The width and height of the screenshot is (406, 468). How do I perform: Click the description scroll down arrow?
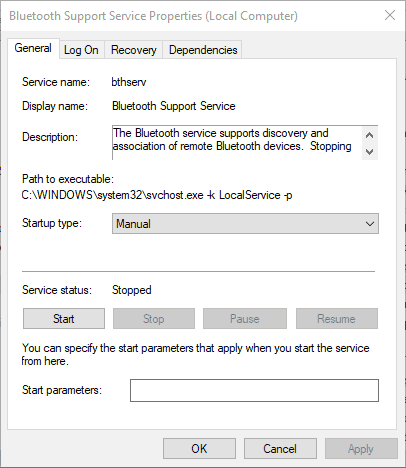[x=369, y=152]
